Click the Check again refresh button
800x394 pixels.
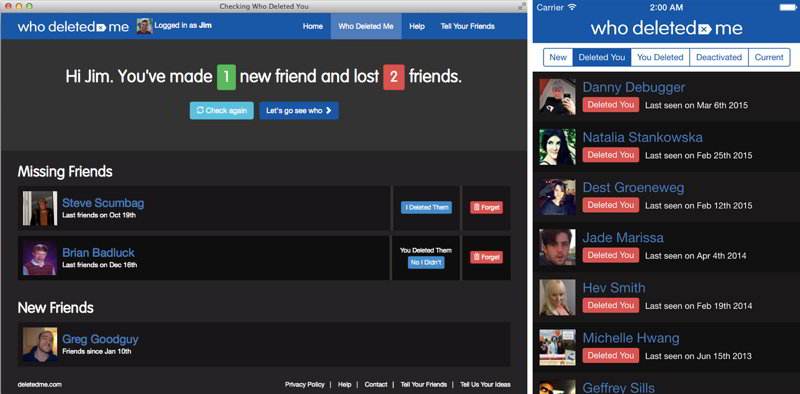click(221, 111)
